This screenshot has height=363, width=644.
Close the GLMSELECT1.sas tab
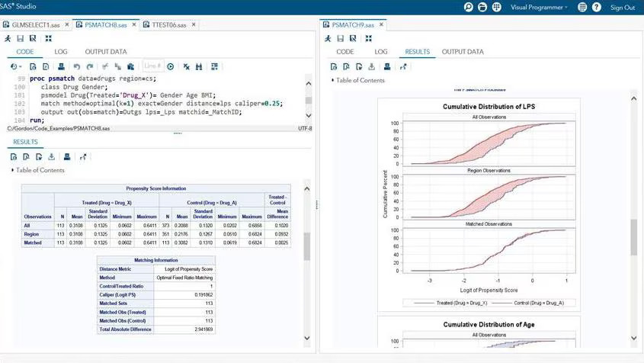67,24
